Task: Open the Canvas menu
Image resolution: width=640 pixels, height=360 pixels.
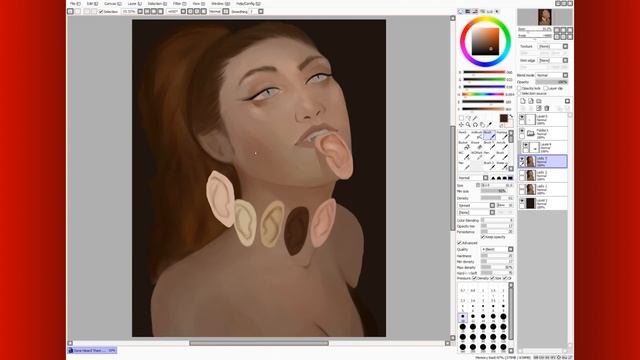Action: tap(112, 4)
